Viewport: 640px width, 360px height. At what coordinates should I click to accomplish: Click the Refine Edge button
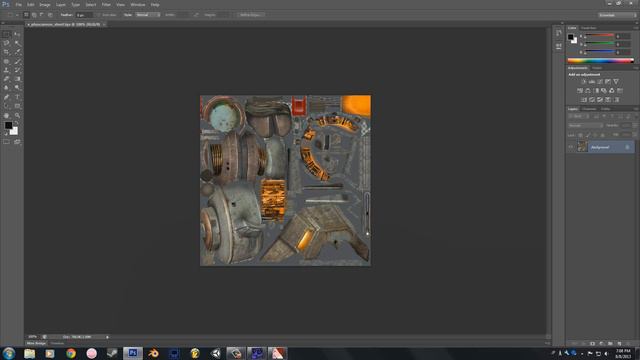tap(251, 15)
